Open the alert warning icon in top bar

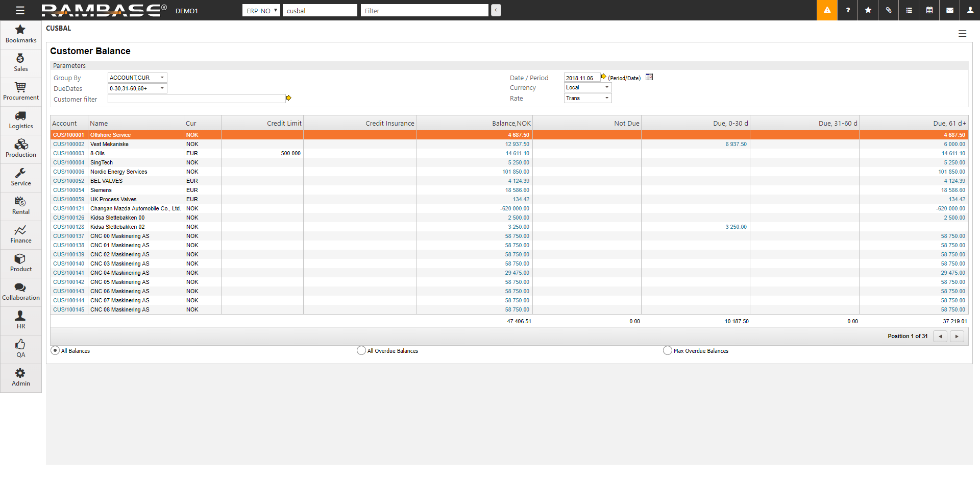point(827,10)
